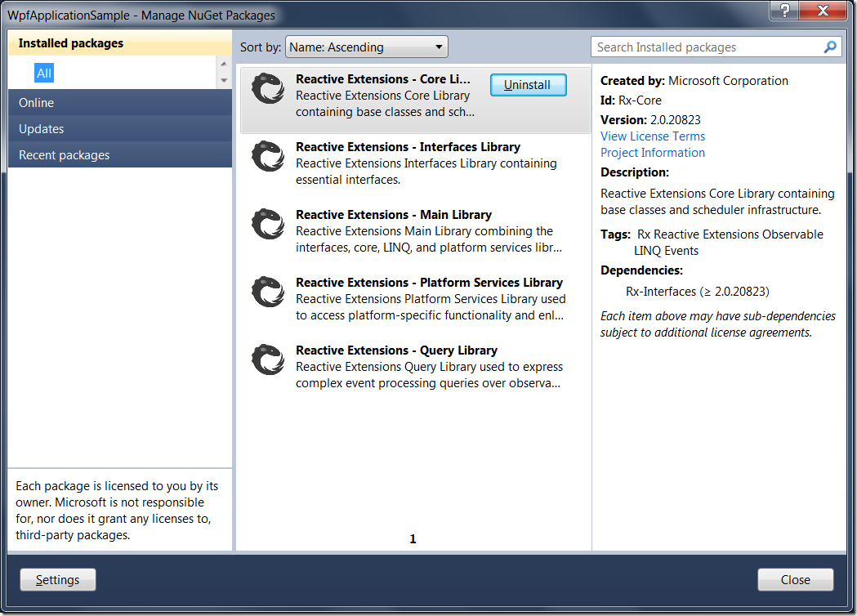
Task: Open View License Terms link
Action: coord(653,136)
